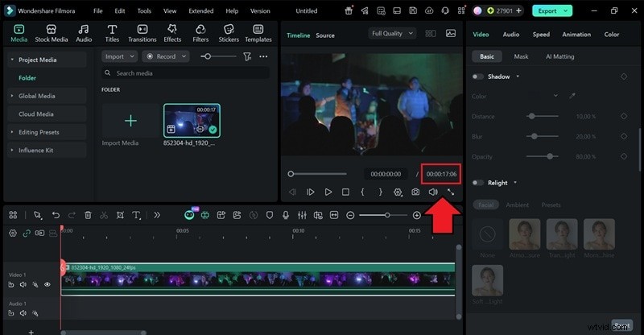Open the audio mixer icon
644x335 pixels.
(x=302, y=215)
